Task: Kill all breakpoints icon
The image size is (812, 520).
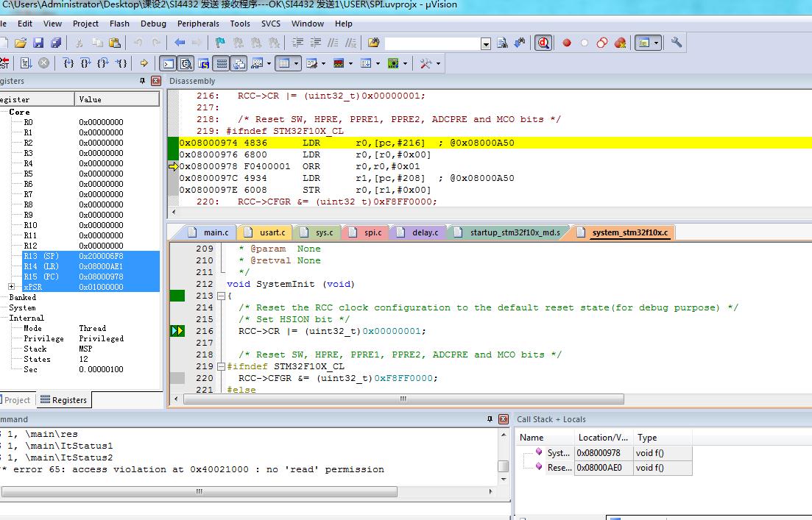Action: pos(620,43)
